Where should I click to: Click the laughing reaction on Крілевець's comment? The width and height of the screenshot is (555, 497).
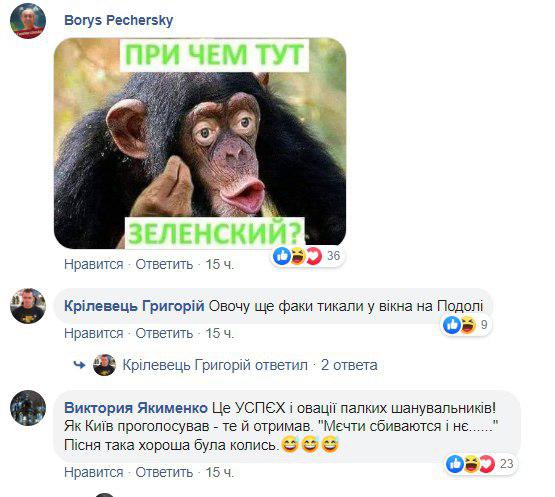click(x=468, y=325)
